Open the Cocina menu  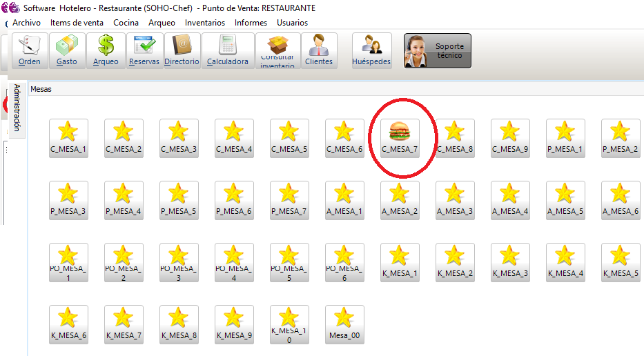pyautogui.click(x=126, y=23)
